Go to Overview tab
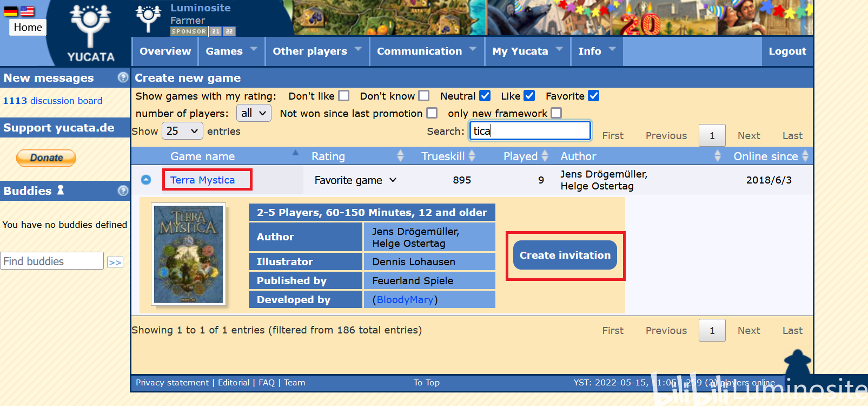 [165, 51]
